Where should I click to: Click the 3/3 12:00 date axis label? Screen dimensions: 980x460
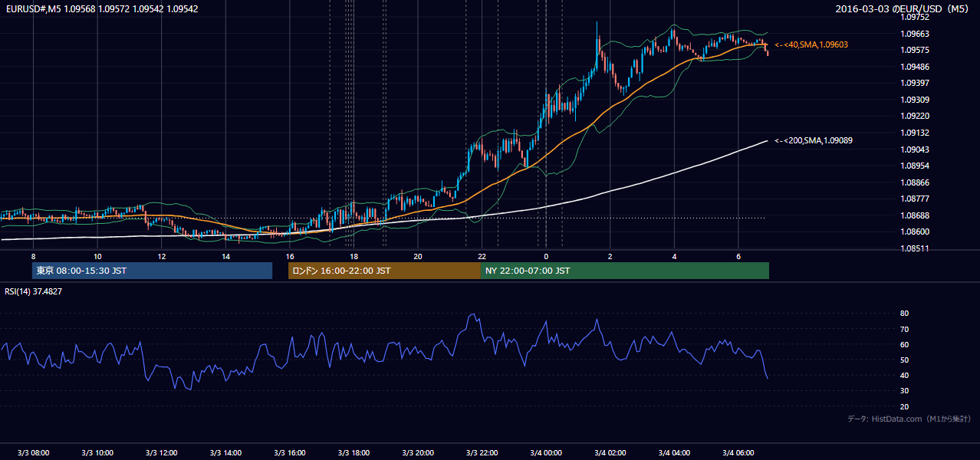[x=162, y=452]
